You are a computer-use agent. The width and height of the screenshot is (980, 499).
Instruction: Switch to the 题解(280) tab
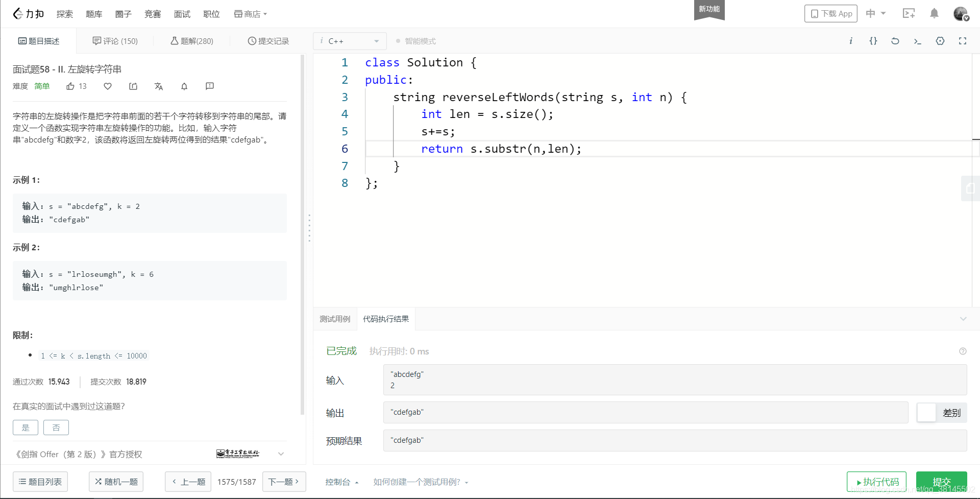pos(192,41)
